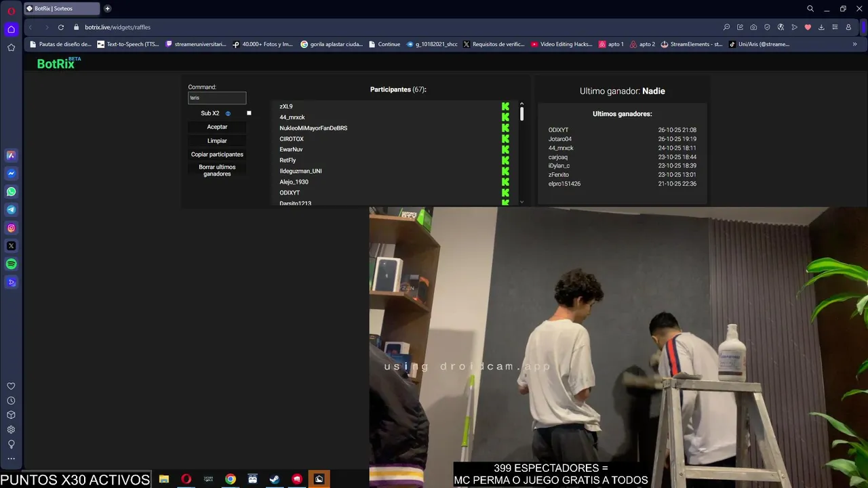
Task: Open the downloads icon in toolbar
Action: [x=821, y=27]
